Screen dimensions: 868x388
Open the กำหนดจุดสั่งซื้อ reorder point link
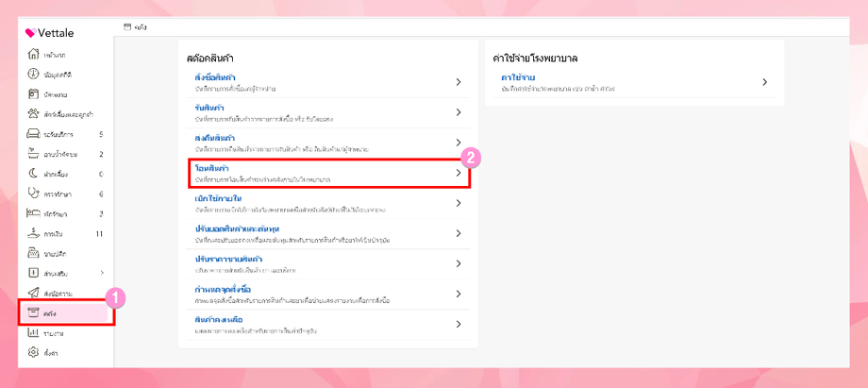(224, 289)
